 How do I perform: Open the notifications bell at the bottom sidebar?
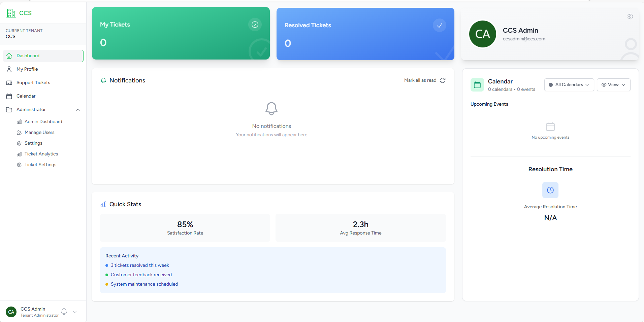pos(64,312)
